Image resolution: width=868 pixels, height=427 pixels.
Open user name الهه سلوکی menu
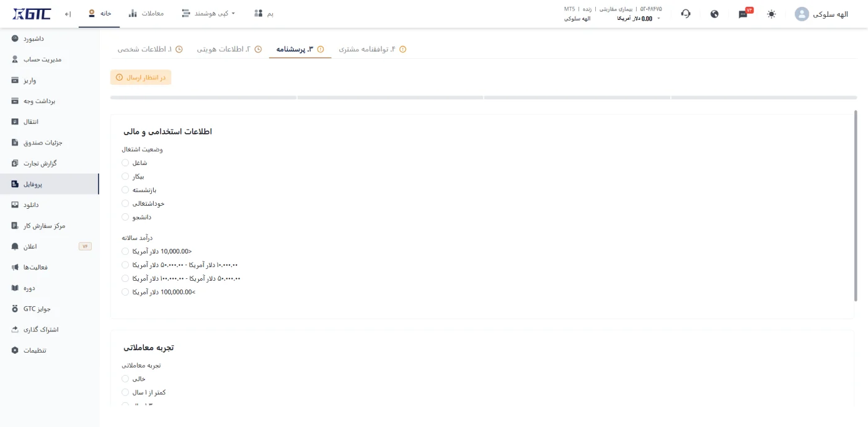point(830,14)
